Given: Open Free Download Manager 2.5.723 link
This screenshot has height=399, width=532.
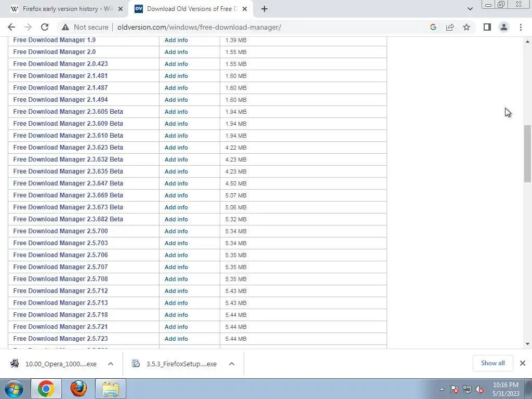Looking at the screenshot, I should (60, 339).
